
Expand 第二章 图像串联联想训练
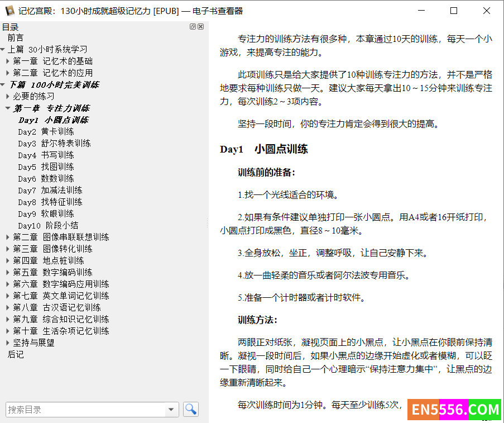tap(8, 237)
